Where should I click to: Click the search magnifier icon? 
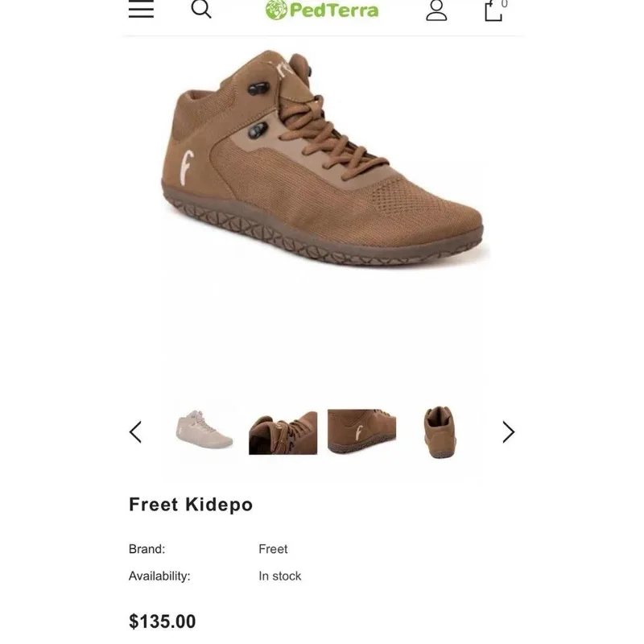click(x=201, y=9)
